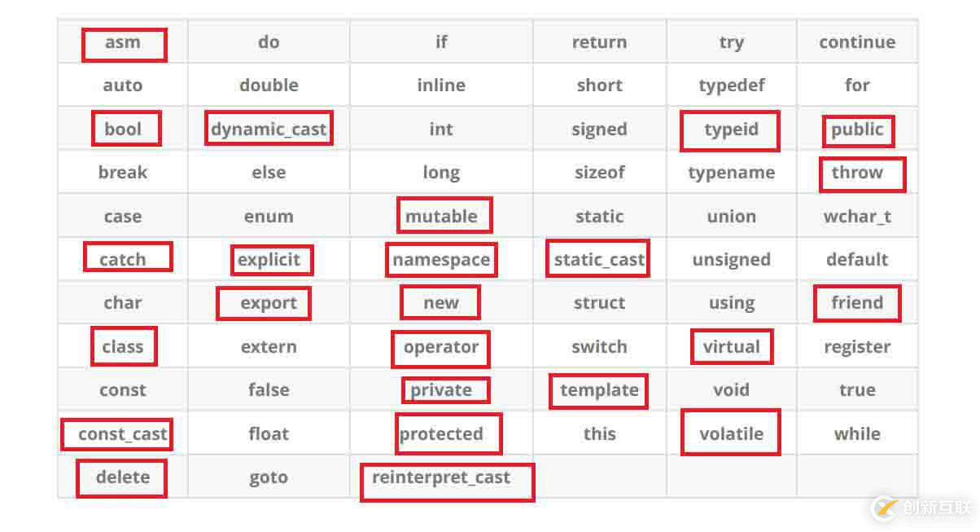Choose the virtual keyword cell
This screenshot has height=532, width=980.
click(x=731, y=346)
